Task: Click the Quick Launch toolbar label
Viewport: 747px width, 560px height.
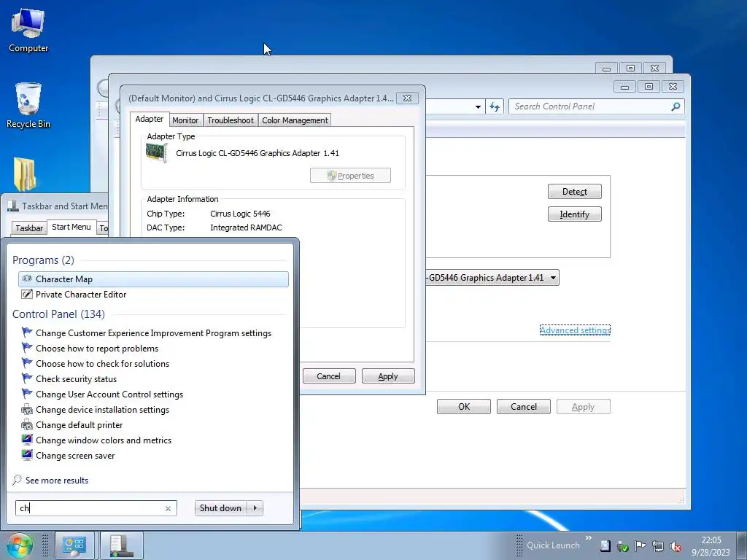Action: 553,545
